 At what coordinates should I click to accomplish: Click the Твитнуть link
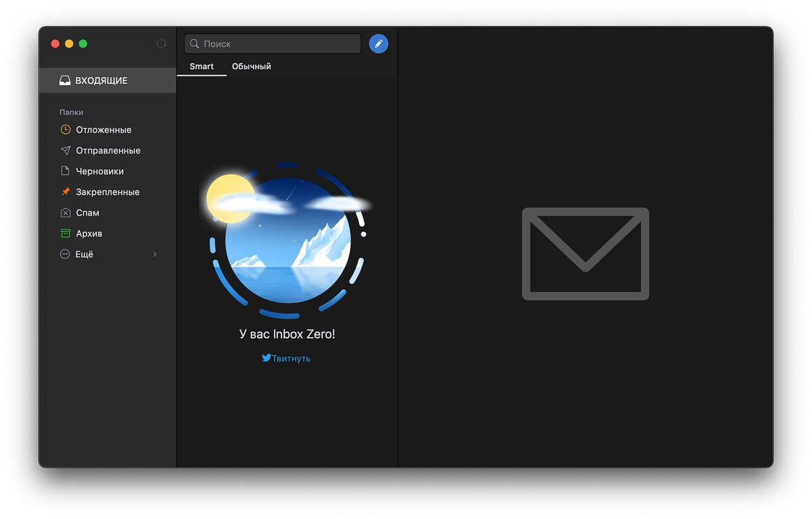click(291, 359)
